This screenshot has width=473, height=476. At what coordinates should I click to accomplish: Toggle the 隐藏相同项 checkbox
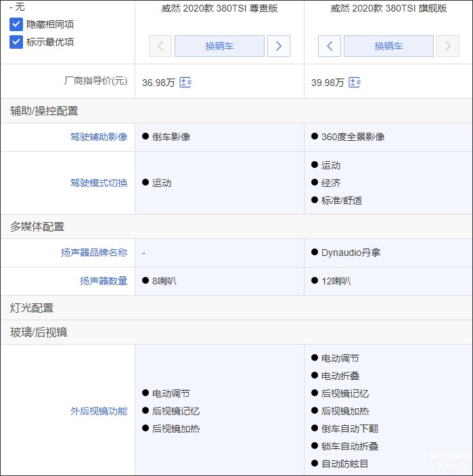tap(16, 24)
